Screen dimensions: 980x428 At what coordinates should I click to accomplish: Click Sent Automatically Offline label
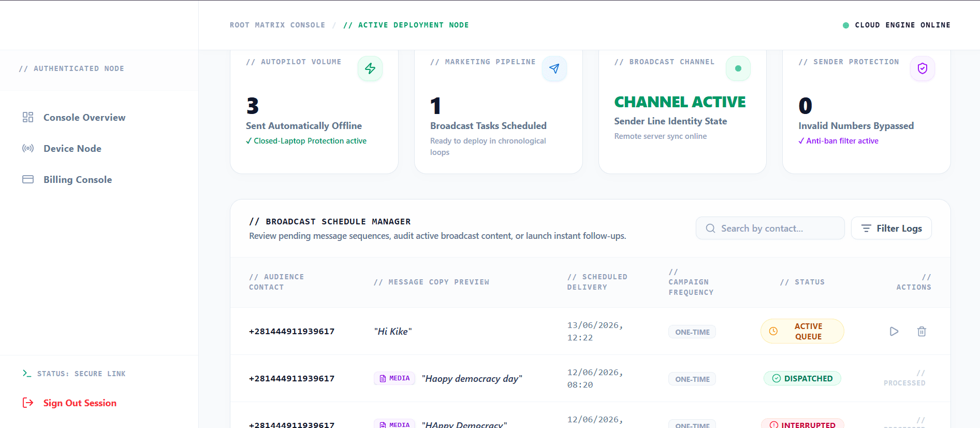[304, 126]
